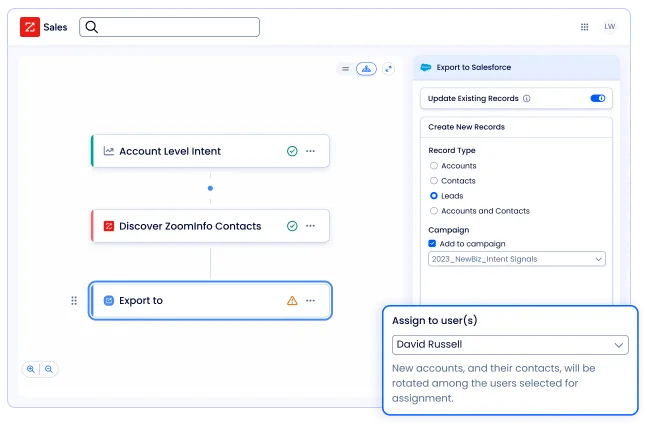Open Discover ZoomInfo Contacts more options
This screenshot has width=646, height=424.
coord(310,226)
